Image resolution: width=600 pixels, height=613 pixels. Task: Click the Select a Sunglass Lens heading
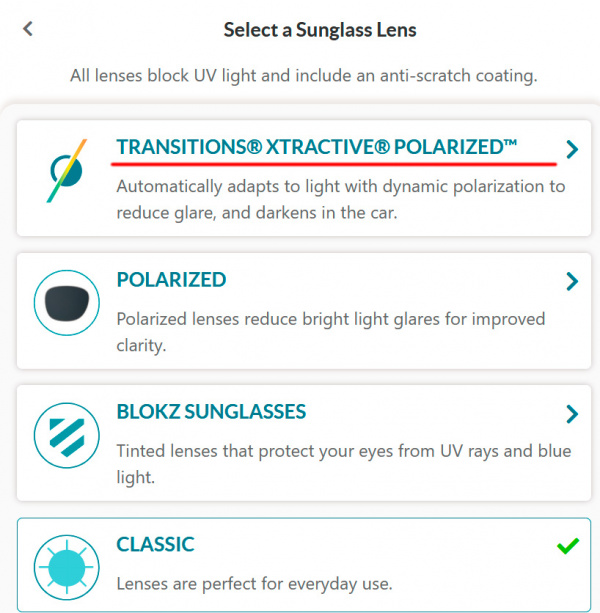click(x=320, y=30)
